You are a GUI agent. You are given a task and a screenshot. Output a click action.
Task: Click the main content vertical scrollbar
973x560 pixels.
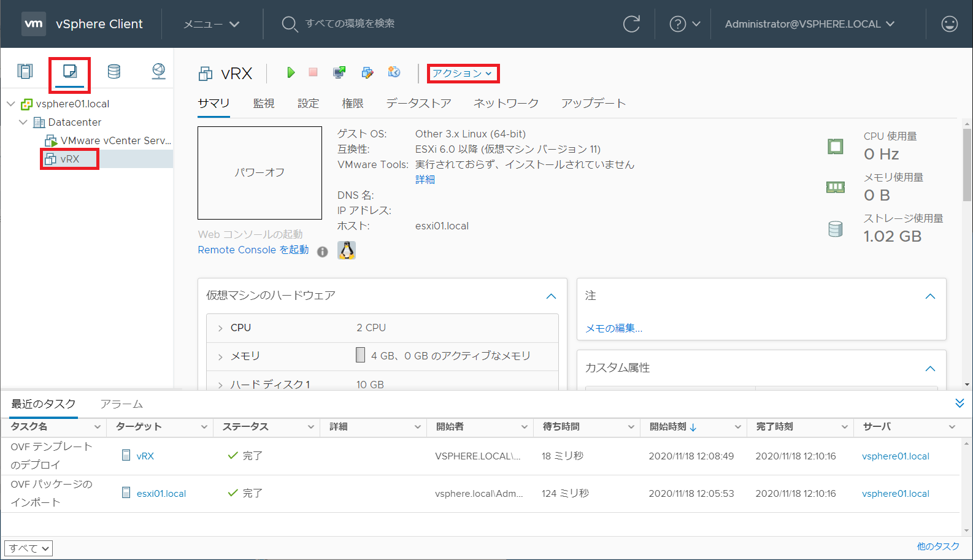pos(967,166)
